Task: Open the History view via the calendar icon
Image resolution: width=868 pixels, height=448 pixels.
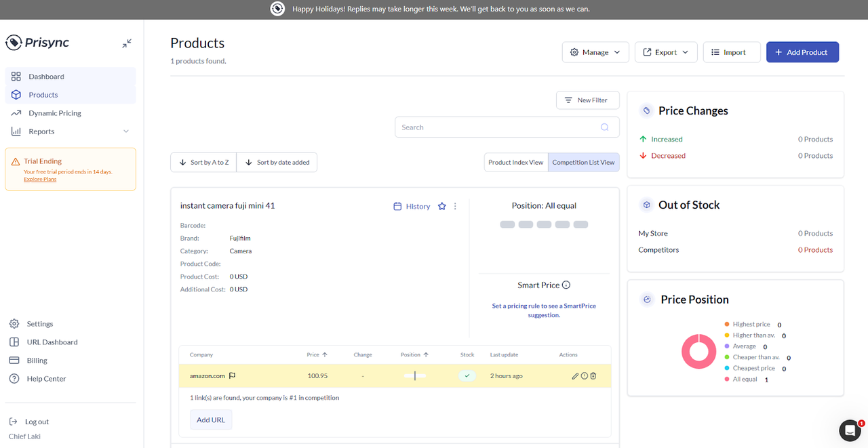Action: coord(398,206)
